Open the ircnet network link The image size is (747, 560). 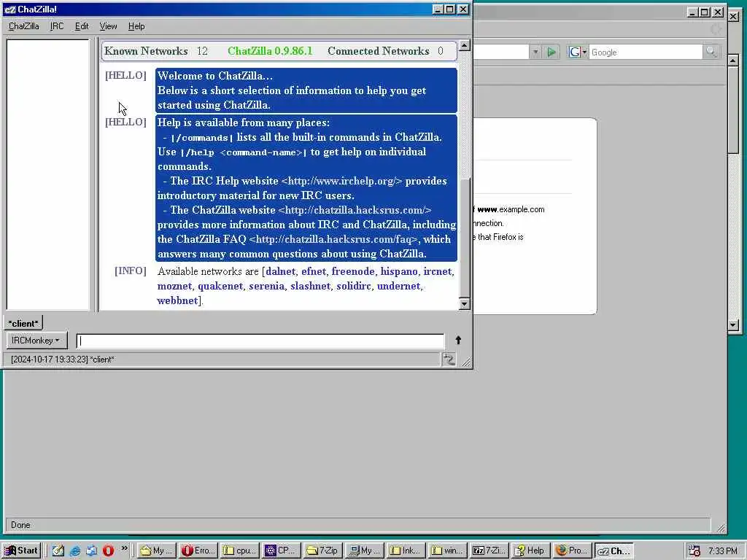point(438,271)
